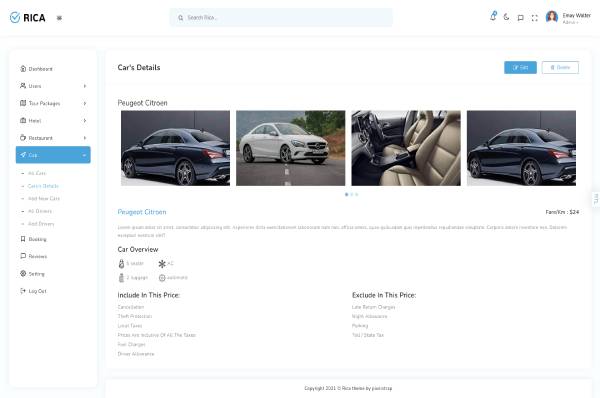Screen dimensions: 600x398
Task: Collapse the Car submenu arrow
Action: (x=84, y=155)
